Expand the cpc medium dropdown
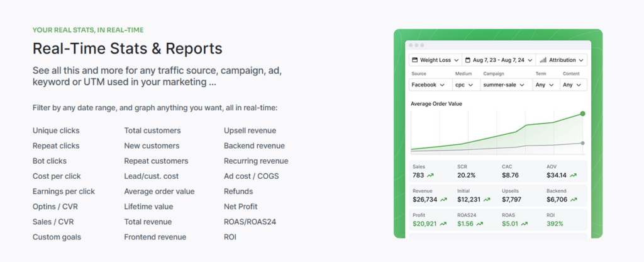The height and width of the screenshot is (262, 644). 464,84
